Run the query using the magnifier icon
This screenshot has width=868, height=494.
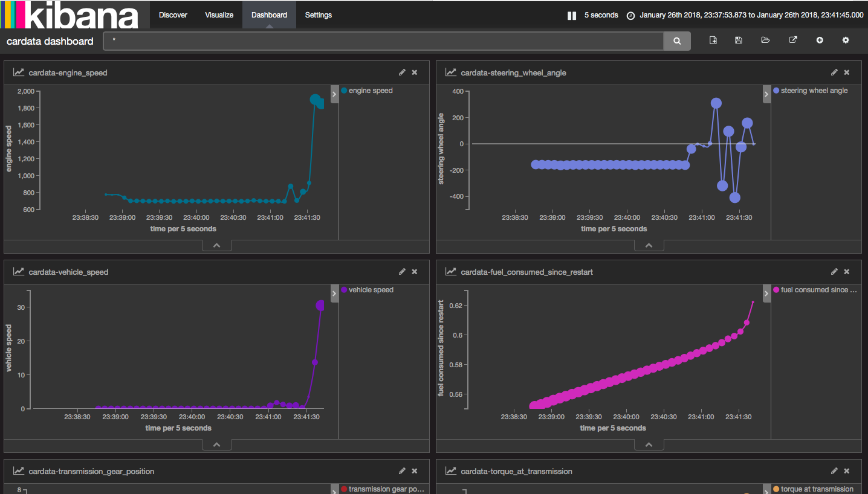(676, 41)
